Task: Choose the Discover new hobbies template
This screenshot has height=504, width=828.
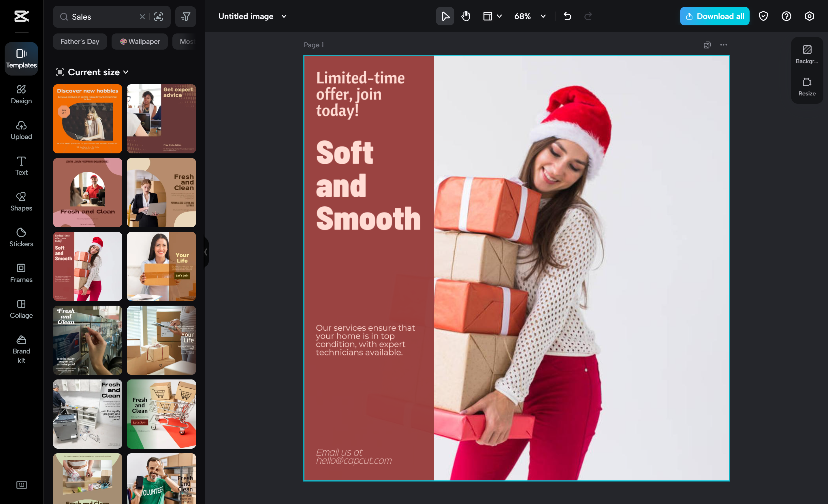Action: (87, 119)
